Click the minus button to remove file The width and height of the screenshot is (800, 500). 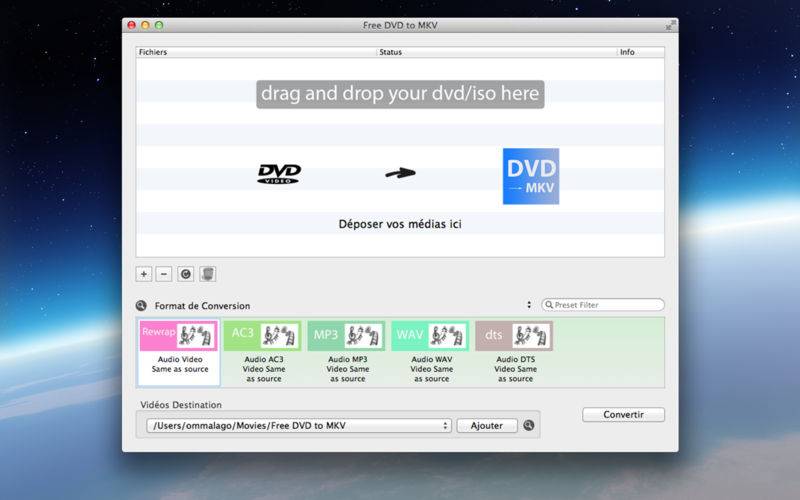[x=163, y=274]
